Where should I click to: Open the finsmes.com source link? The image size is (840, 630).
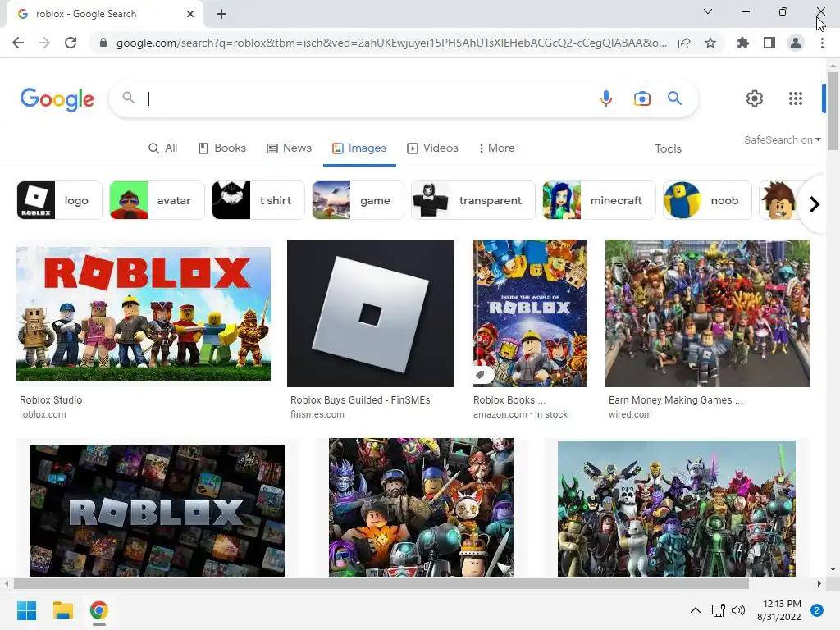point(317,414)
